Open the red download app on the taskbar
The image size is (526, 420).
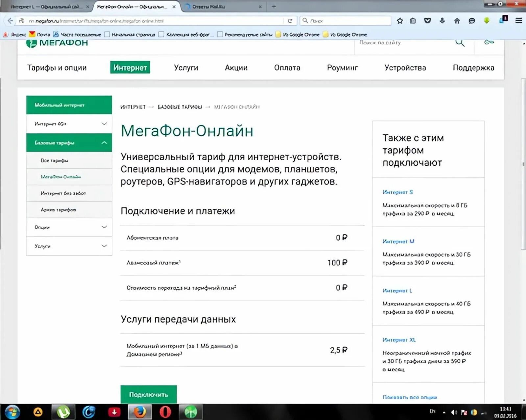click(114, 412)
